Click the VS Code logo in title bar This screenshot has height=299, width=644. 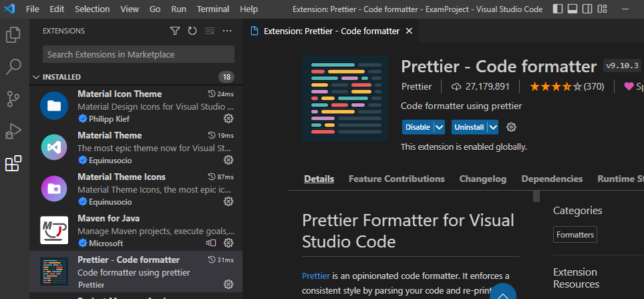9,9
